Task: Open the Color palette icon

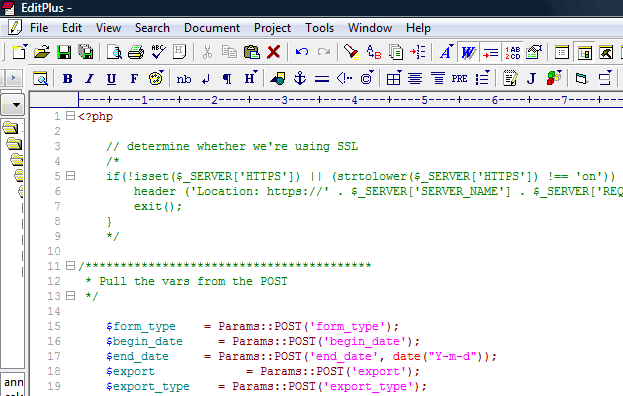Action: click(156, 79)
